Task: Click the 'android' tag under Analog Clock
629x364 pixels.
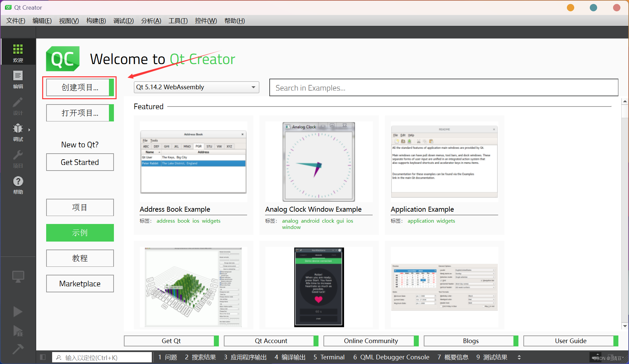Action: tap(310, 221)
